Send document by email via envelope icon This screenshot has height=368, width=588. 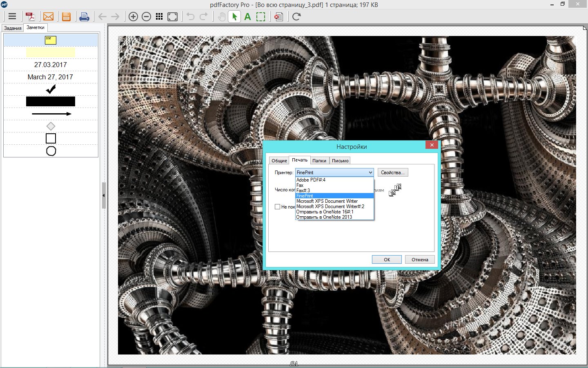tap(48, 16)
